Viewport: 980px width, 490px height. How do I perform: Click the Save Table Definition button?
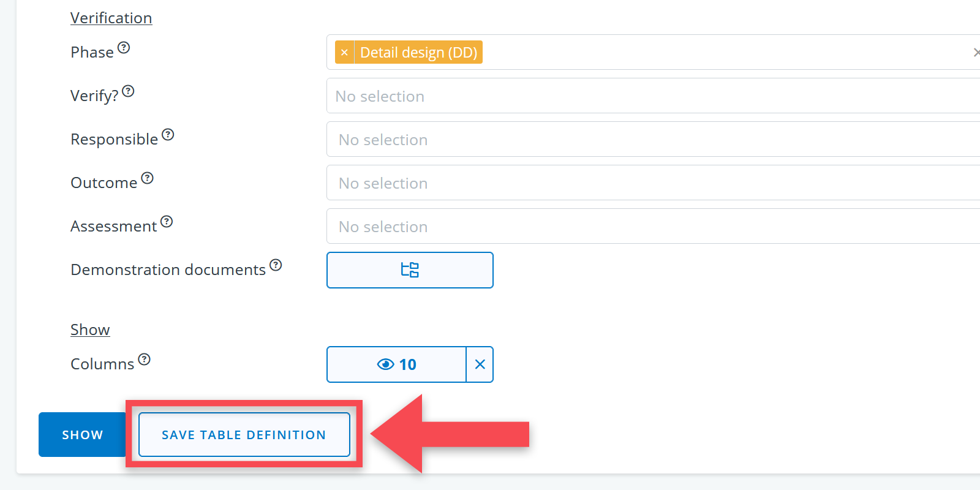click(244, 435)
